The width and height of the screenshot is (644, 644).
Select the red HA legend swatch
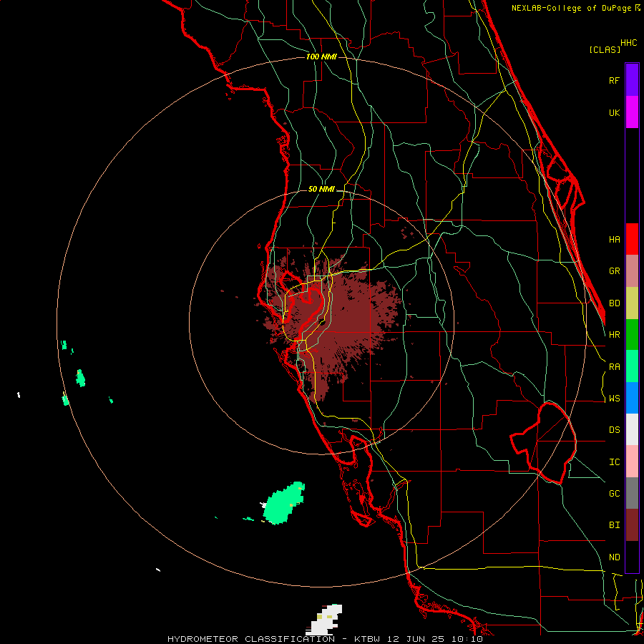point(632,239)
